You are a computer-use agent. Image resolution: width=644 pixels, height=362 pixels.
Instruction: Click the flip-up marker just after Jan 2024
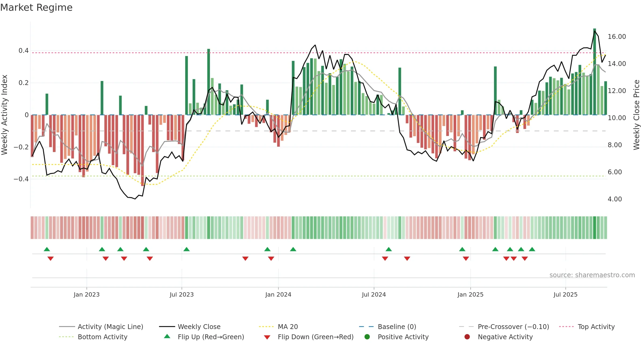(x=293, y=249)
